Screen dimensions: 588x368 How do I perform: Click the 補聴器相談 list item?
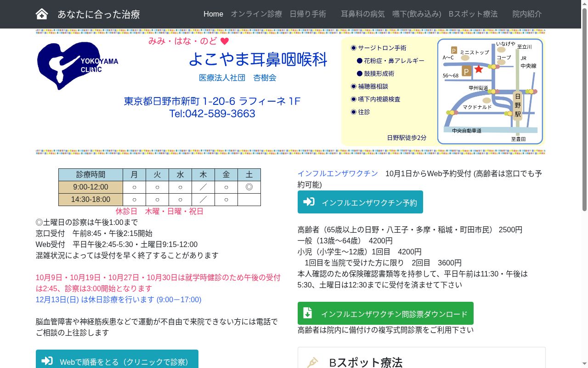369,86
